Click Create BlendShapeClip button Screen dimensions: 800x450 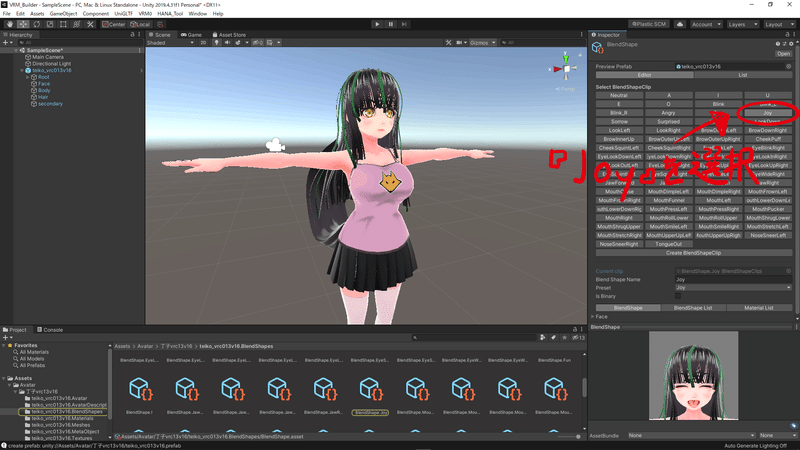click(693, 253)
